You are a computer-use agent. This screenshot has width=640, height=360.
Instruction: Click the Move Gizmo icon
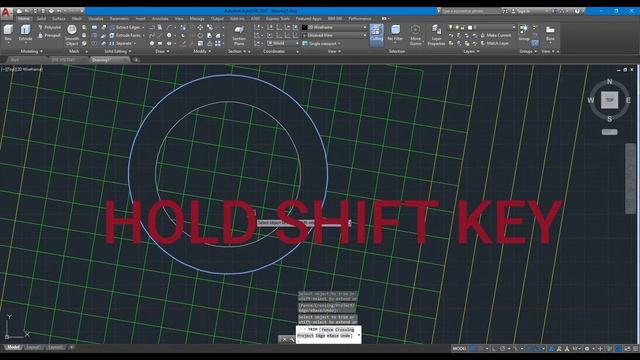pos(416,35)
